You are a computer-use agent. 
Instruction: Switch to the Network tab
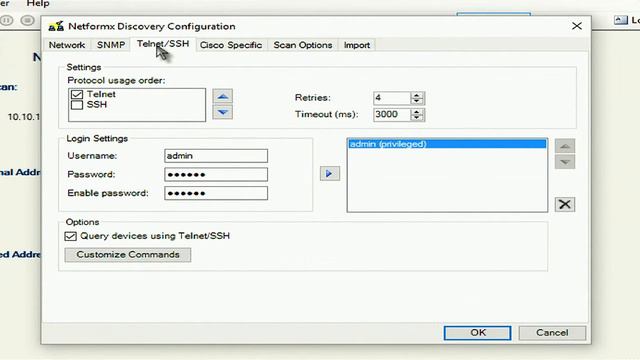(67, 45)
